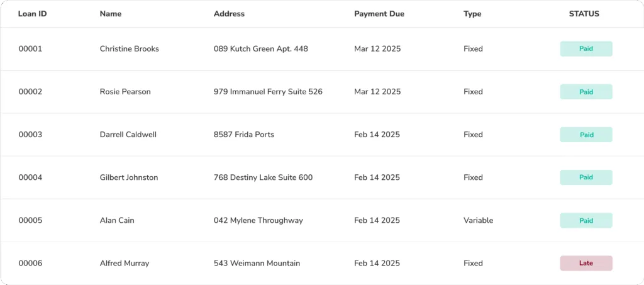Click the Paid badge for Gilbert Johnston
Viewport: 644px width, 285px height.
(586, 177)
